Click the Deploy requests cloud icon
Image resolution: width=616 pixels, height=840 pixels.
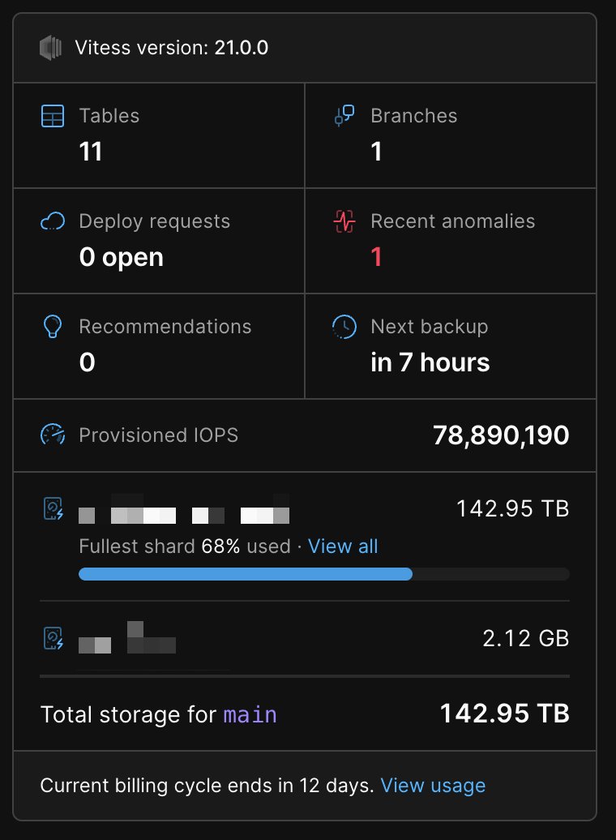pyautogui.click(x=53, y=221)
